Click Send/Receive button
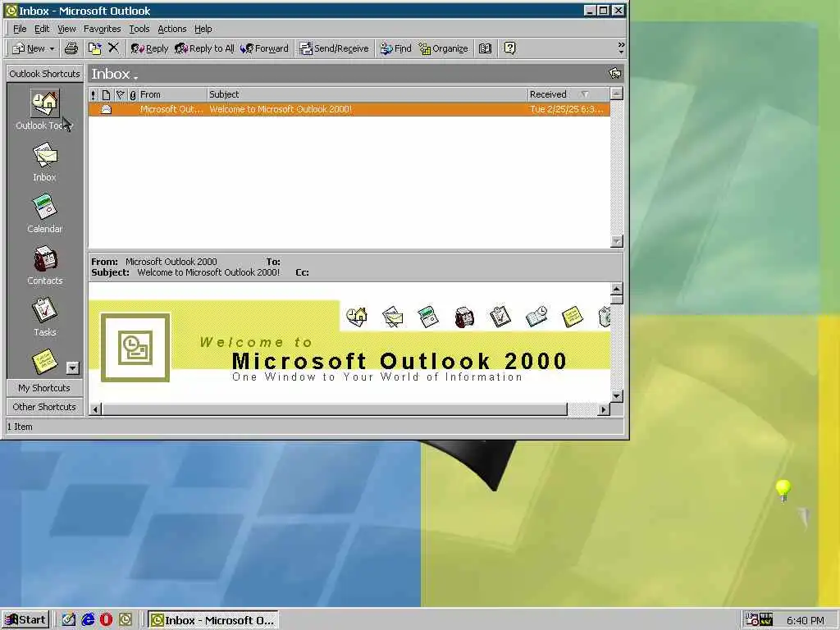The width and height of the screenshot is (840, 630). [x=335, y=48]
